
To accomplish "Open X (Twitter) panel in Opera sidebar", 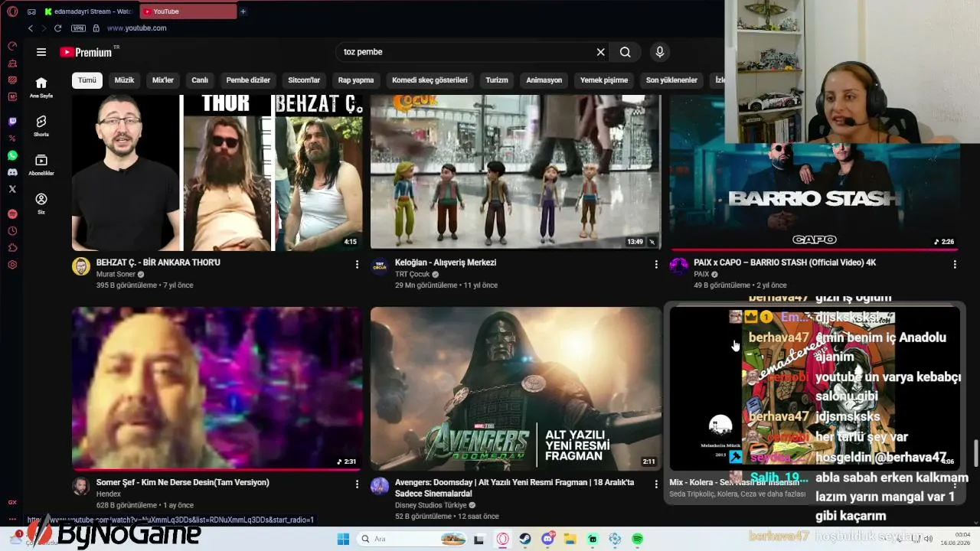I will [12, 188].
